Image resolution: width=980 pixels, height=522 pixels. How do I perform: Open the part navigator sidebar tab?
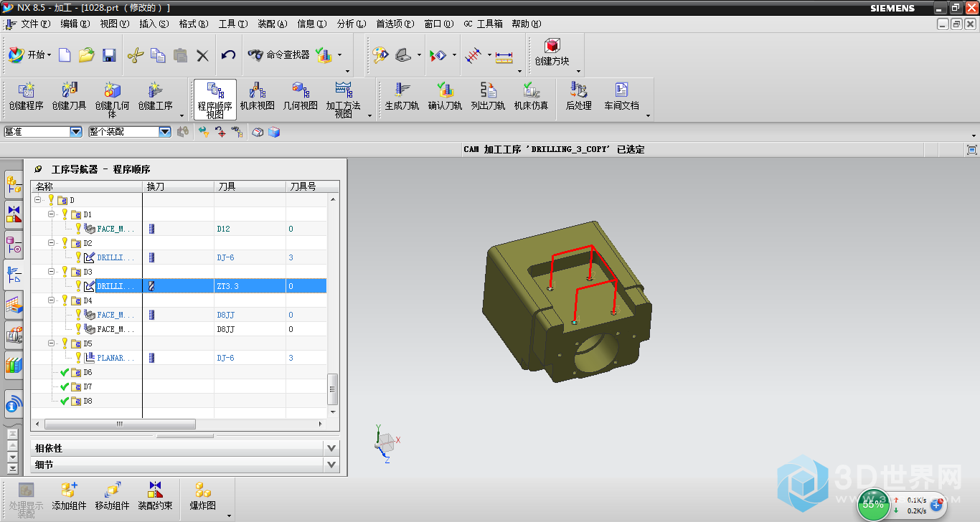14,243
